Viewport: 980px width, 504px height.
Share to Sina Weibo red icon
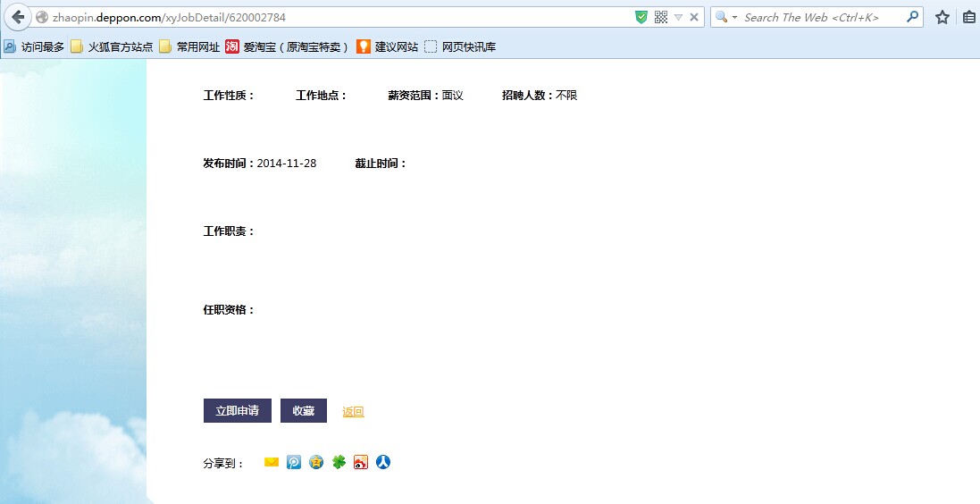click(x=361, y=462)
